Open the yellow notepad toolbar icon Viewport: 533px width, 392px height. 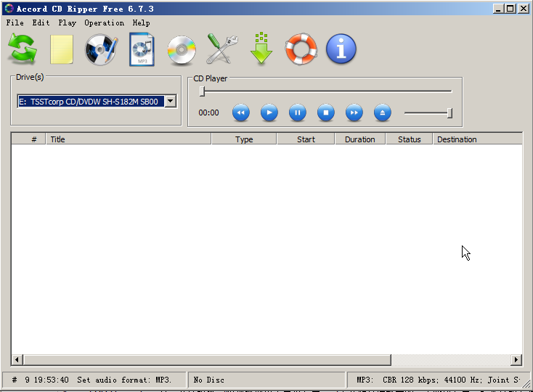coord(62,49)
